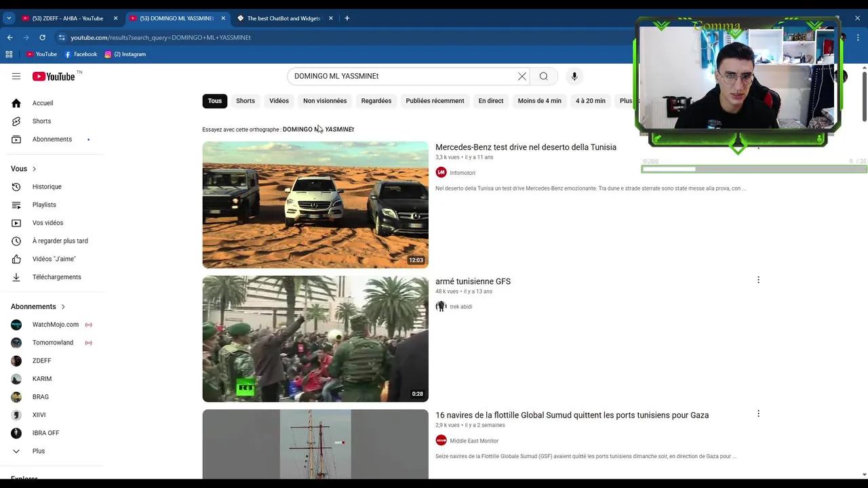868x488 pixels.
Task: Open Middle East Monitor channel name link
Action: coord(474,441)
